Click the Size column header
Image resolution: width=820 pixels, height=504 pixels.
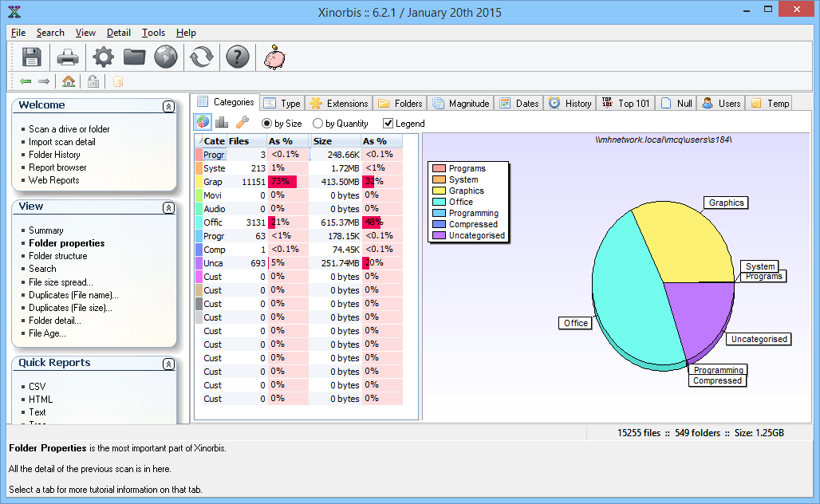[335, 141]
